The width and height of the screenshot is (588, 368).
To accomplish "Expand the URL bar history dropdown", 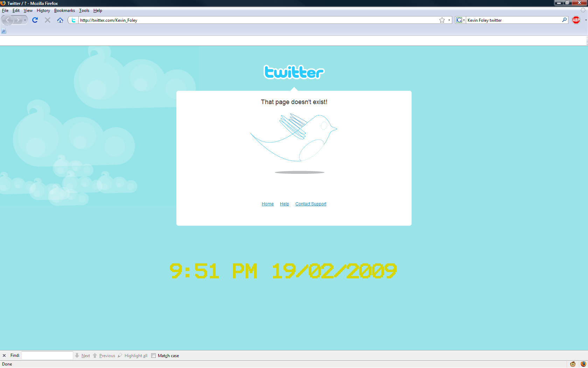I will [x=449, y=20].
